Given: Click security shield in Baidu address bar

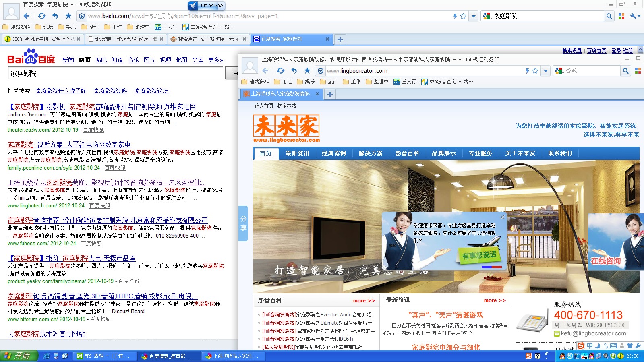Looking at the screenshot, I should pos(82,16).
